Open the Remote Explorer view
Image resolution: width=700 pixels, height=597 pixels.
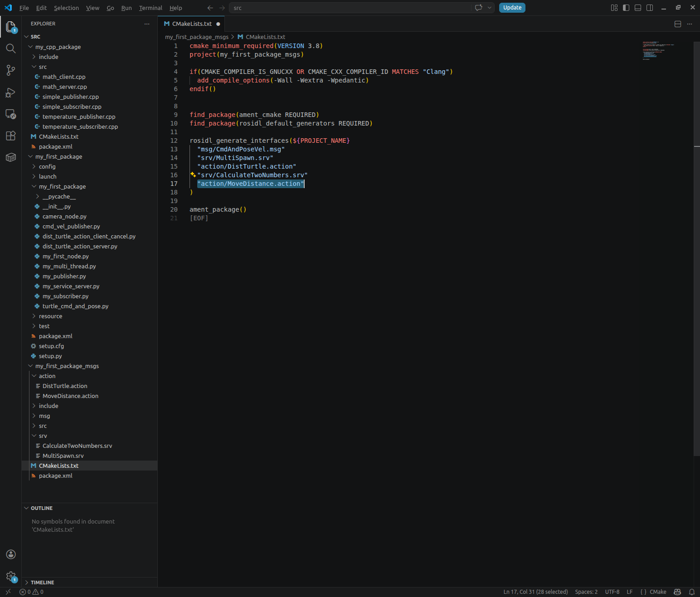tap(11, 114)
